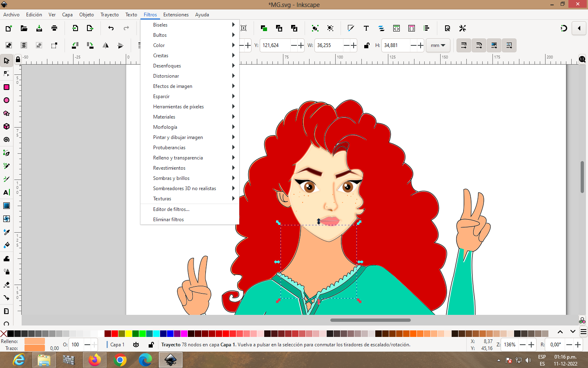The width and height of the screenshot is (588, 368).
Task: Pick the pure red palette swatch
Action: 115,334
